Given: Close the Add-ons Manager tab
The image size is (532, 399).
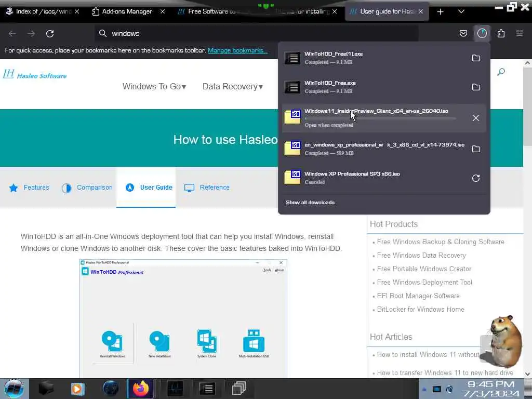Looking at the screenshot, I should 163,11.
